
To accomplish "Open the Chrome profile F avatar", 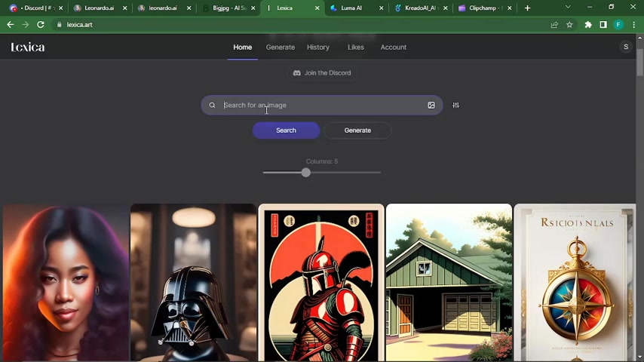I will [x=618, y=25].
